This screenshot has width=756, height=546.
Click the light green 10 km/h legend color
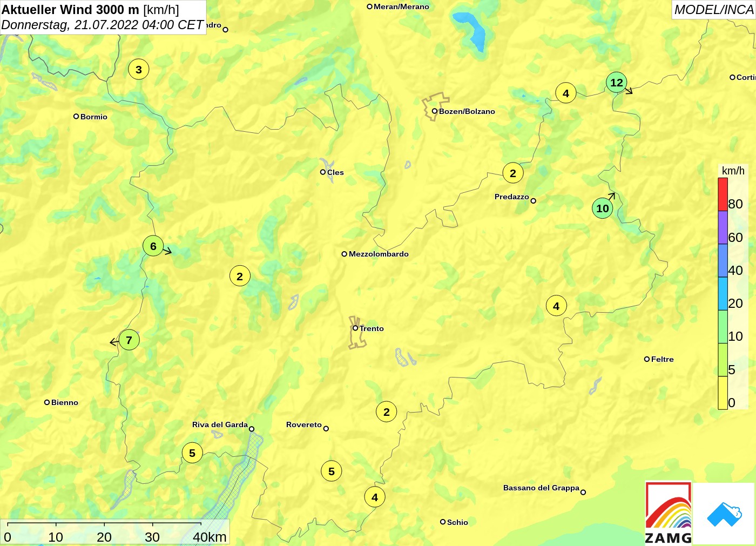(x=723, y=327)
